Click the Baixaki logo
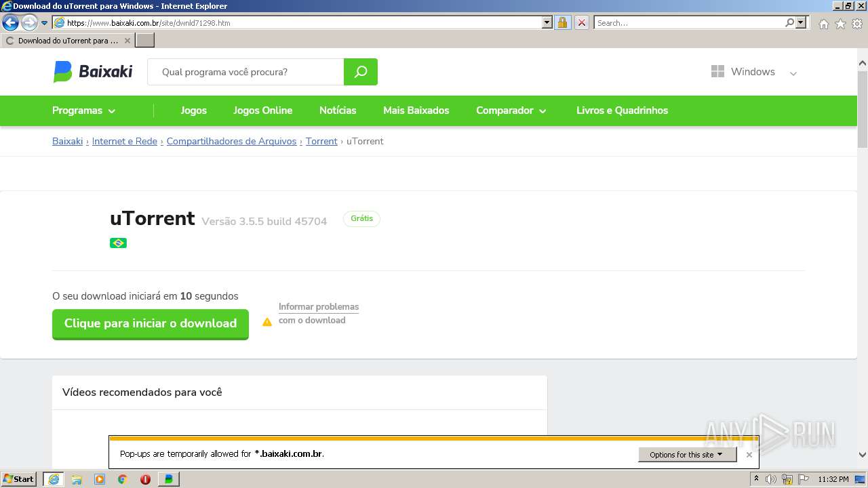Viewport: 868px width, 488px height. (93, 71)
